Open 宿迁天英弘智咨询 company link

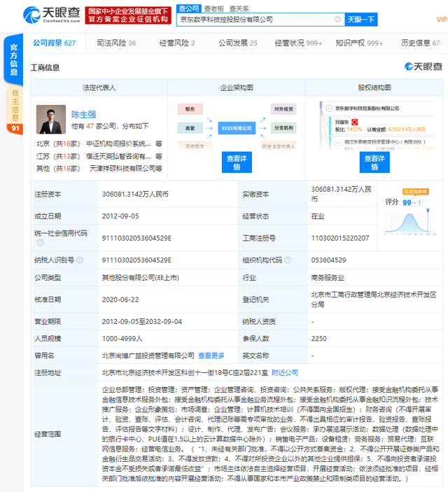coord(118,156)
